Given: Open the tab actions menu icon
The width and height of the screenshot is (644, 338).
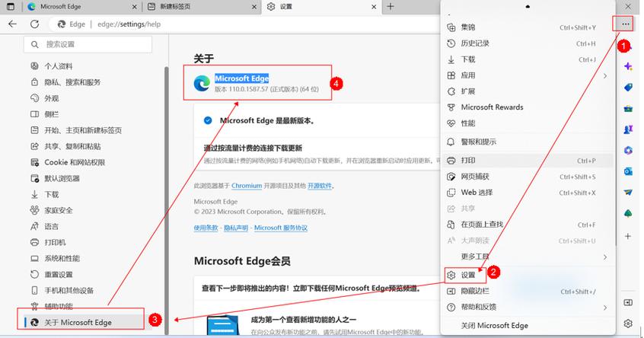Looking at the screenshot, I should [x=11, y=7].
